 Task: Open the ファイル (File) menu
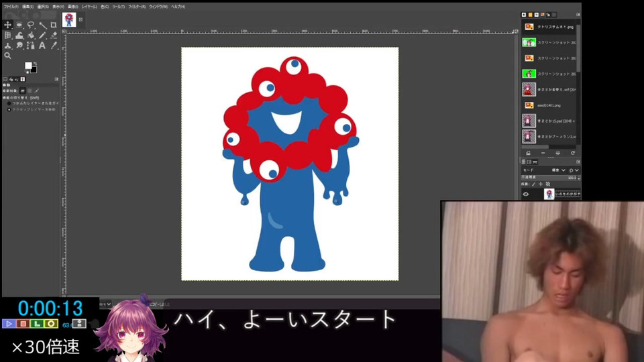point(10,6)
